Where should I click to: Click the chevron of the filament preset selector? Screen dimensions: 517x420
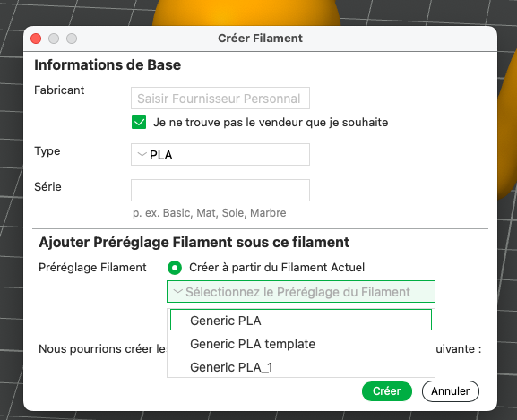(177, 291)
